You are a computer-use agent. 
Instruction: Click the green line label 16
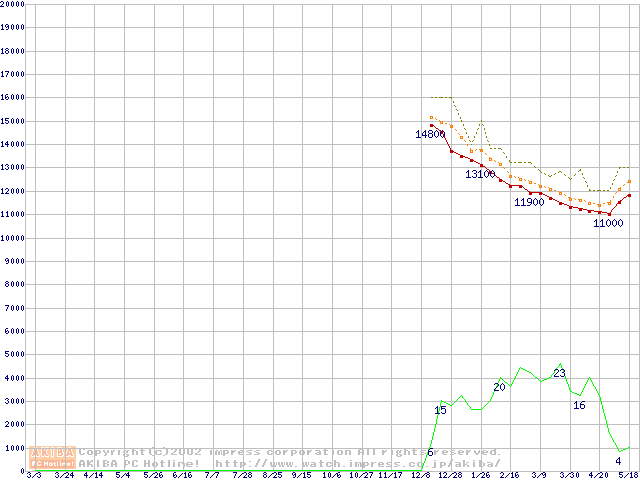point(579,406)
